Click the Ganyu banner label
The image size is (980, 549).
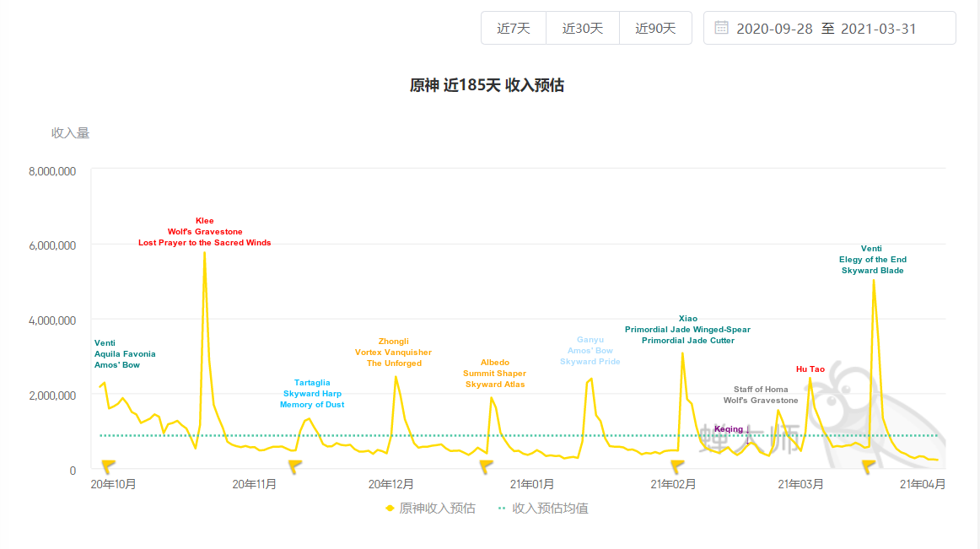pos(590,340)
